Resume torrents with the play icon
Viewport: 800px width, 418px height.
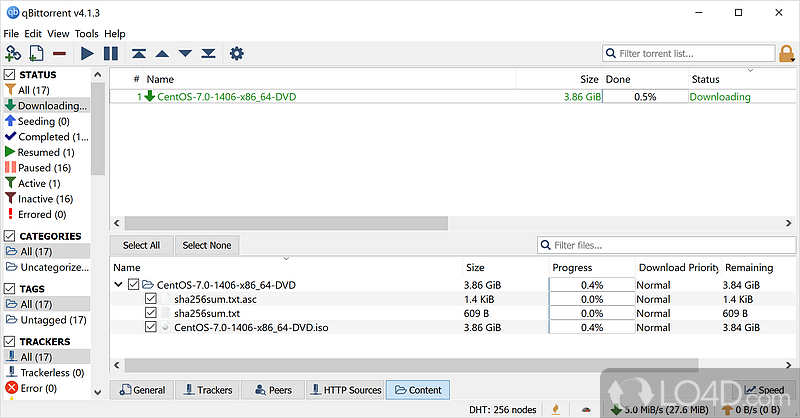pyautogui.click(x=87, y=53)
